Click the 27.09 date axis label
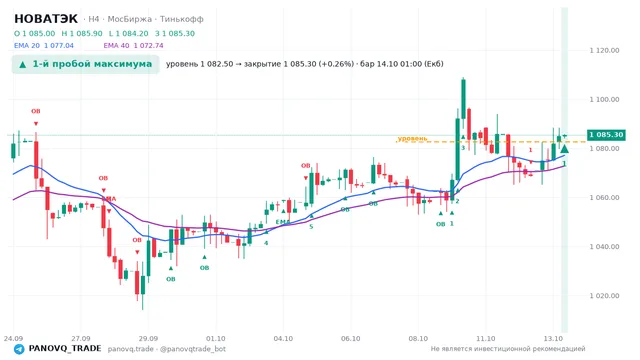The height and width of the screenshot is (360, 640). [80, 338]
